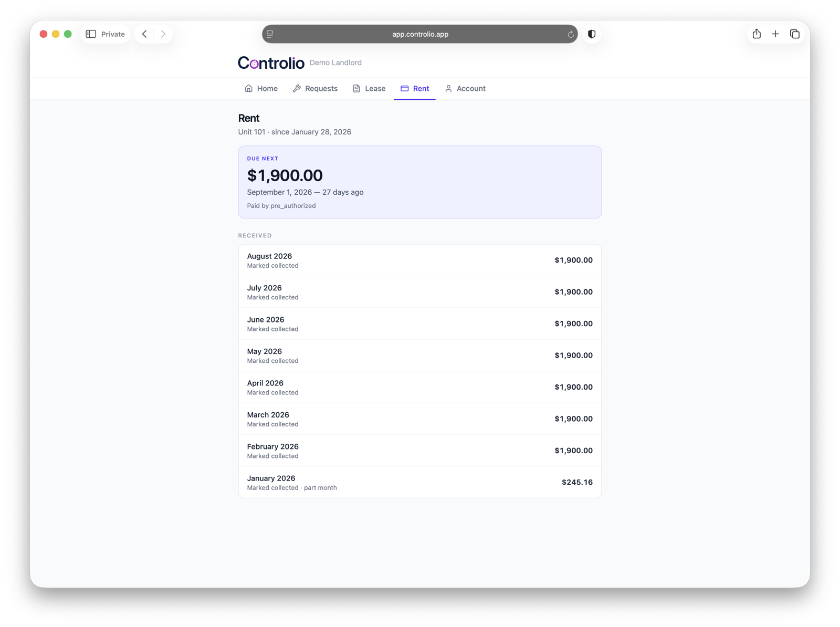The width and height of the screenshot is (840, 627).
Task: Click the Share icon in the toolbar
Action: pos(757,34)
